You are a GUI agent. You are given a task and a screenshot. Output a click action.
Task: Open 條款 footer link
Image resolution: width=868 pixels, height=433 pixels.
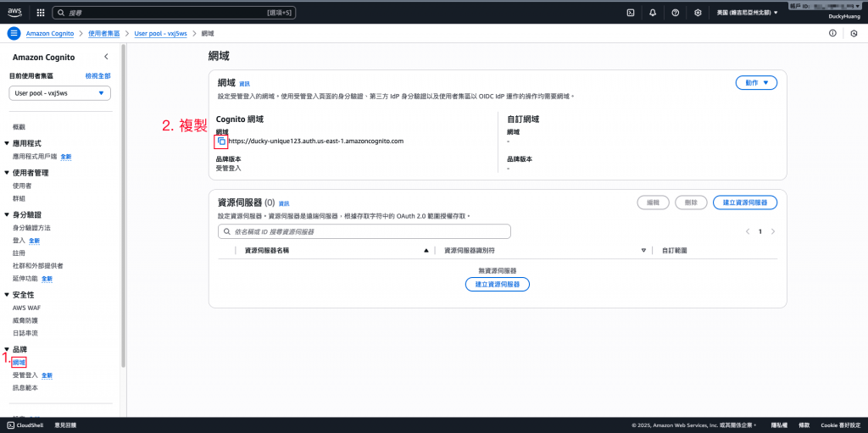[804, 425]
